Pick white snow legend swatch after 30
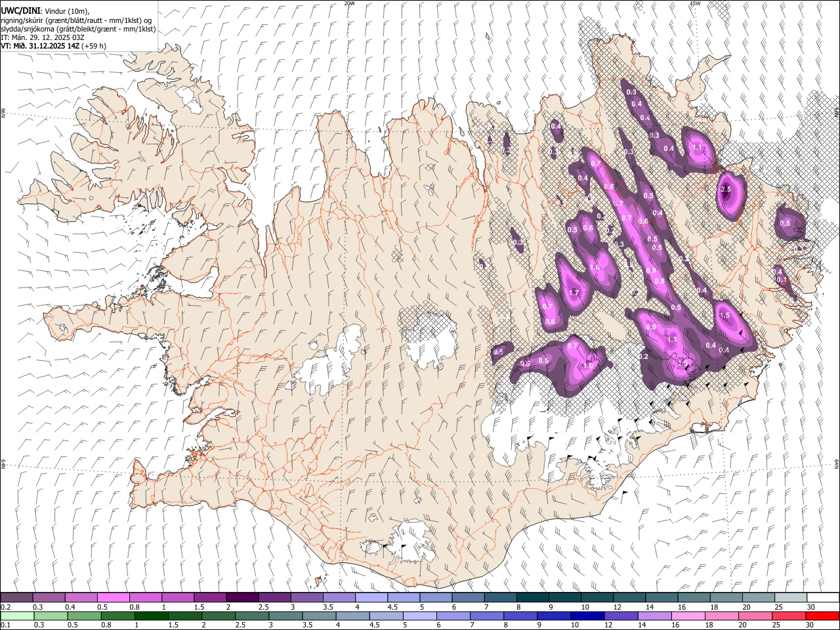 coord(824,597)
